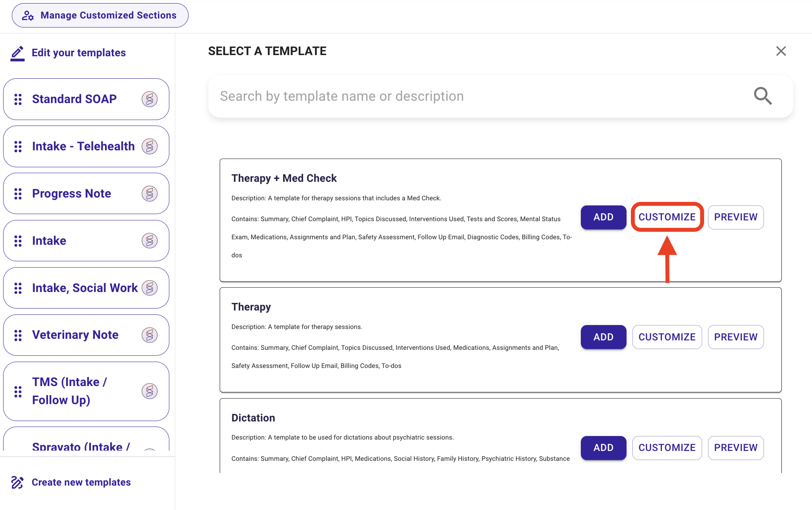Click the pencil icon by Edit your templates
Screen dimensions: 812x510
[x=18, y=53]
